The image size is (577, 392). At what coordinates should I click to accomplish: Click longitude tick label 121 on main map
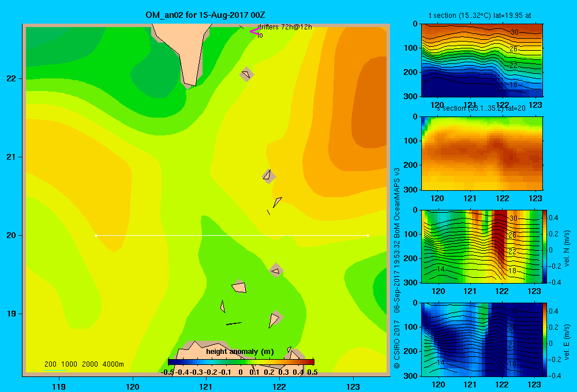(x=206, y=386)
